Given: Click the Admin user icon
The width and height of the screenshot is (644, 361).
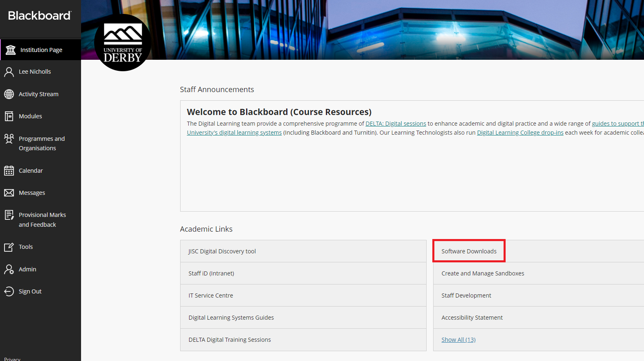Looking at the screenshot, I should (x=9, y=269).
